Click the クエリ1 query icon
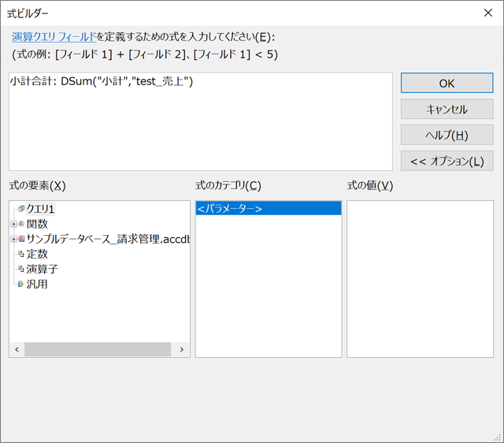This screenshot has height=443, width=504. point(21,209)
